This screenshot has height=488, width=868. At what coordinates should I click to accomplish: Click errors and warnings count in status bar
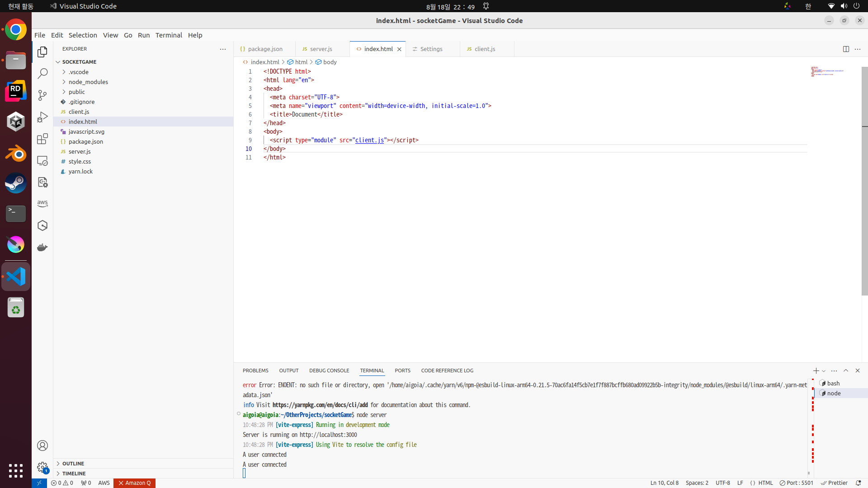pyautogui.click(x=62, y=483)
